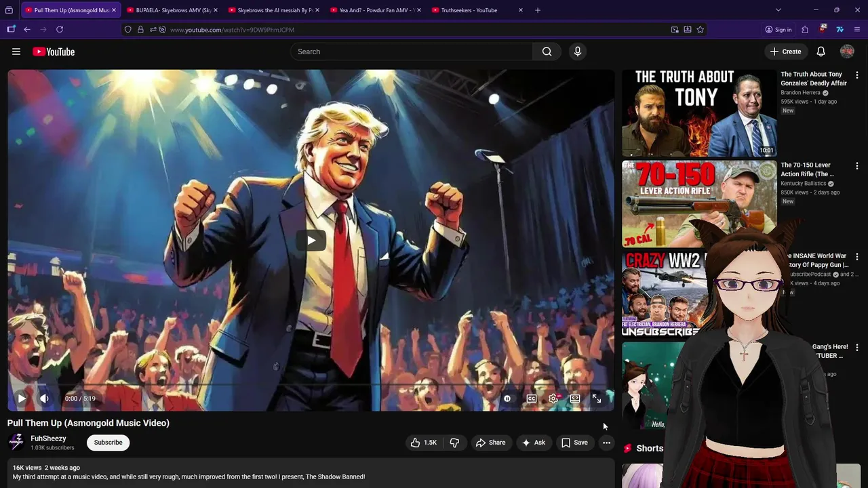This screenshot has height=488, width=868.
Task: Open 'The Truth About Tony' video thumbnail
Action: click(x=699, y=113)
